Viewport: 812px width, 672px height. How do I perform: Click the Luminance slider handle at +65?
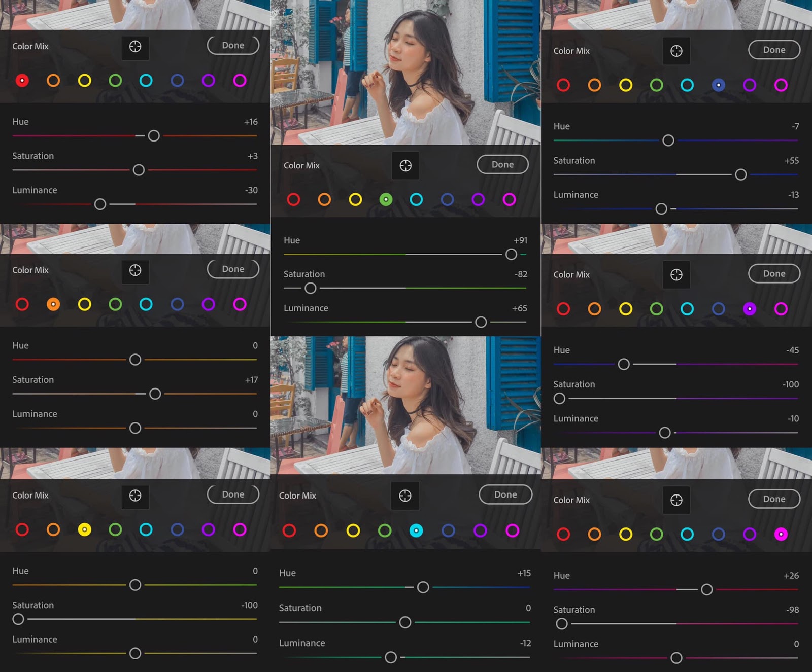(481, 322)
